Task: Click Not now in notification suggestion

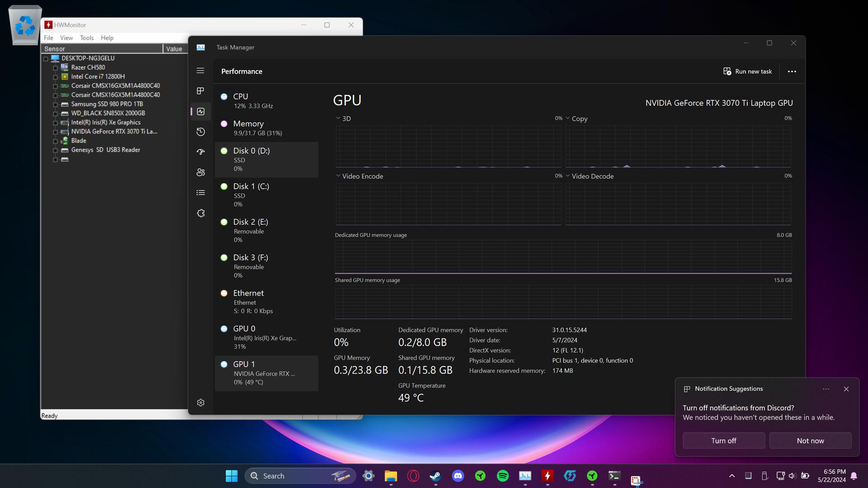Action: (810, 441)
